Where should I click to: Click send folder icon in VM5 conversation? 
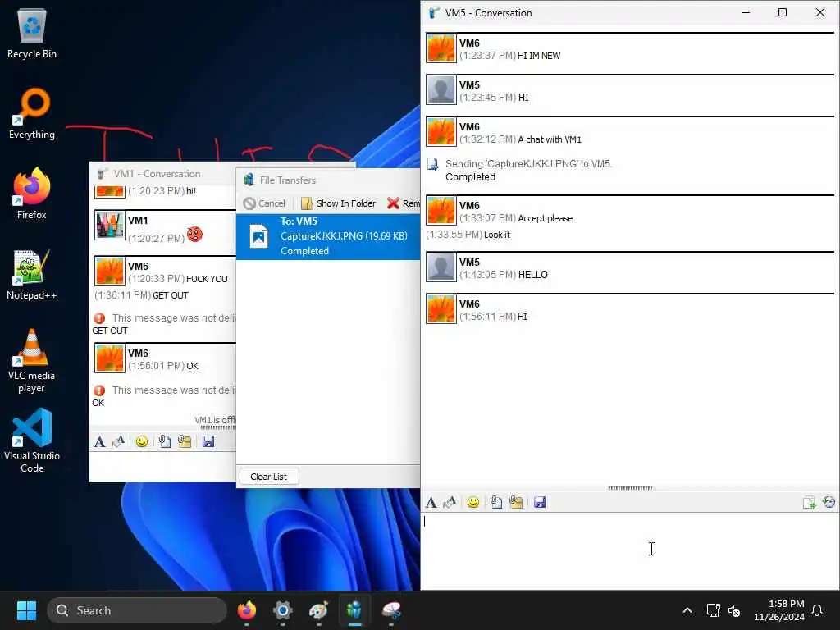pyautogui.click(x=516, y=503)
